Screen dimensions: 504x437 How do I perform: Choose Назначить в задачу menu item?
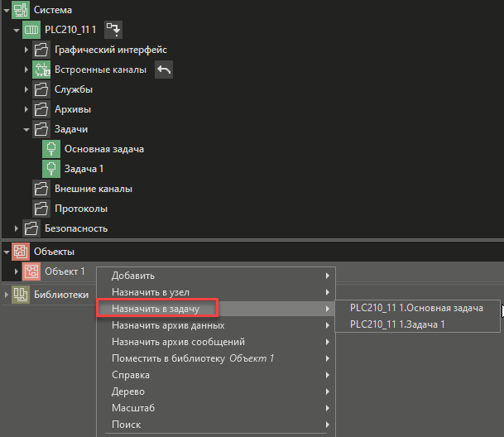click(x=216, y=309)
